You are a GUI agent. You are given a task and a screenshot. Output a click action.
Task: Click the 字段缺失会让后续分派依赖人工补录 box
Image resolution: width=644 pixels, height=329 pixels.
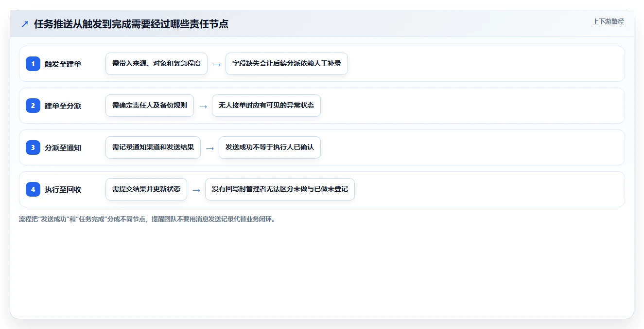click(x=287, y=64)
